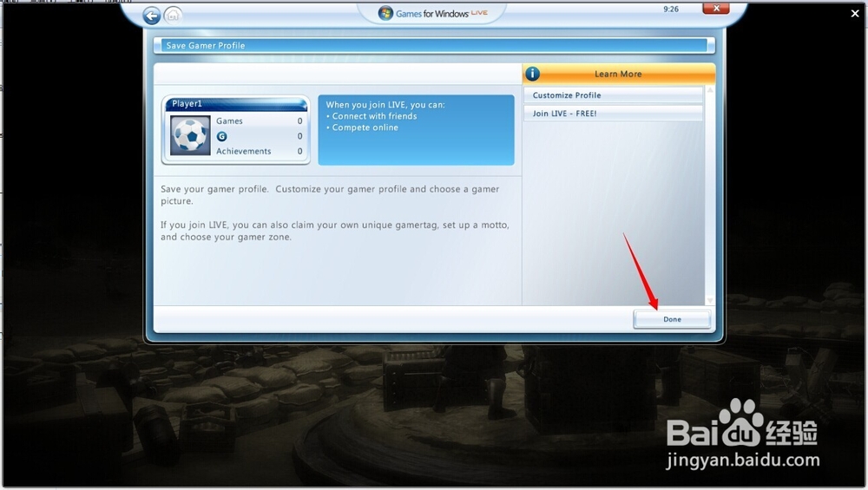Click the Games count row
Image resolution: width=868 pixels, height=490 pixels.
[x=259, y=121]
